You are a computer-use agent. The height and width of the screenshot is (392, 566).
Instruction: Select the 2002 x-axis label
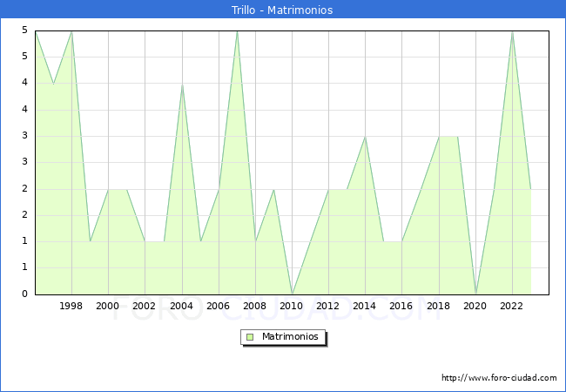point(144,306)
